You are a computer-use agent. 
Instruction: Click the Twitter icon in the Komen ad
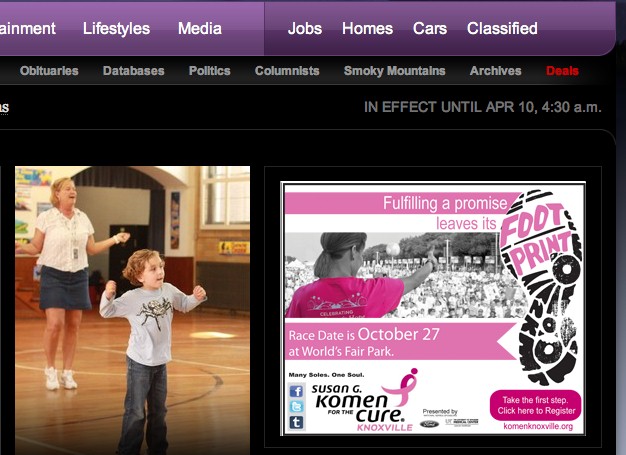296,407
